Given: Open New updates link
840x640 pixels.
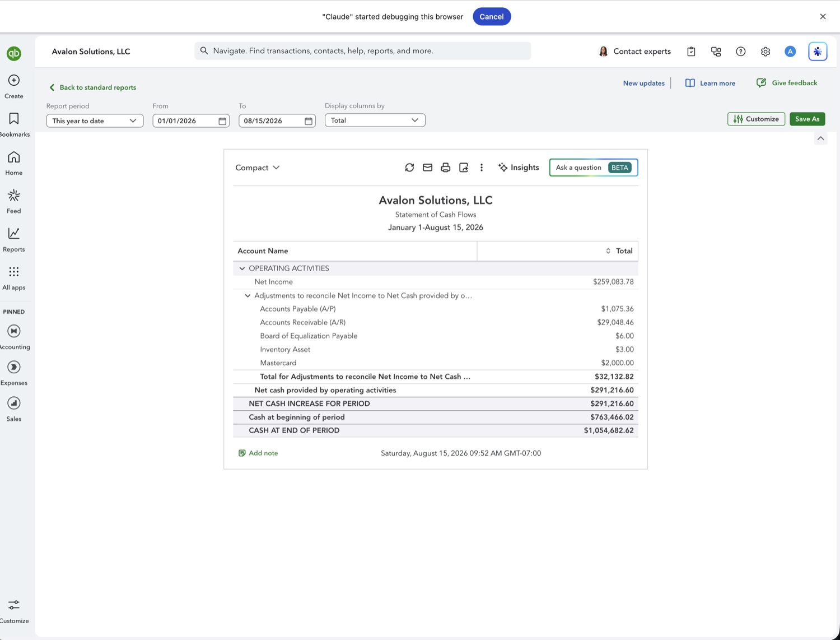Looking at the screenshot, I should 643,83.
